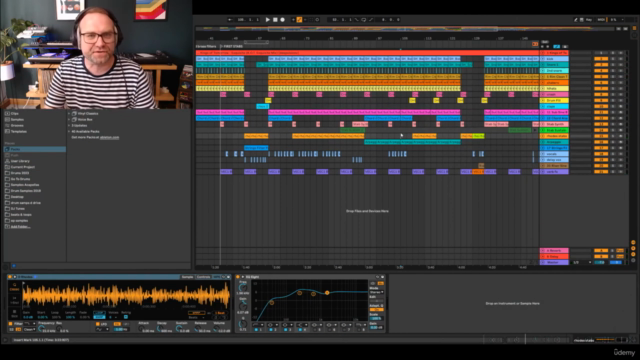The width and height of the screenshot is (640, 360).
Task: Toggle the EQ Eight device on/off
Action: 238,277
